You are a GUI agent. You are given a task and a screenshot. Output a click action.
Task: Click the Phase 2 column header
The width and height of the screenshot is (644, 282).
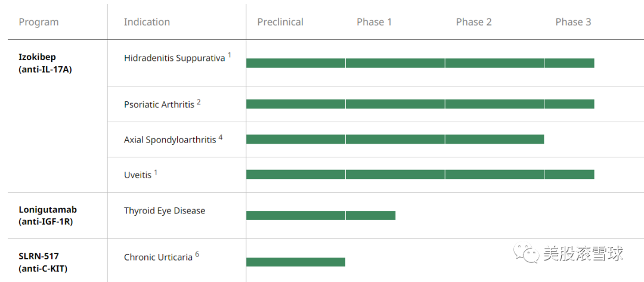pyautogui.click(x=473, y=22)
